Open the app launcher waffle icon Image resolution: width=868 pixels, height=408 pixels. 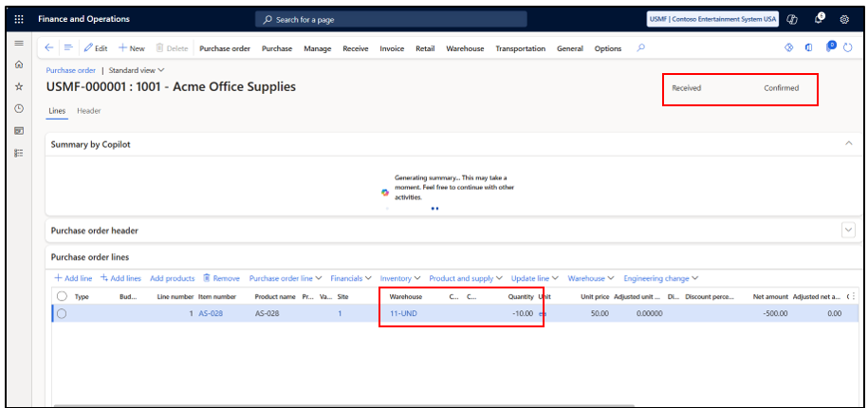pyautogui.click(x=19, y=19)
